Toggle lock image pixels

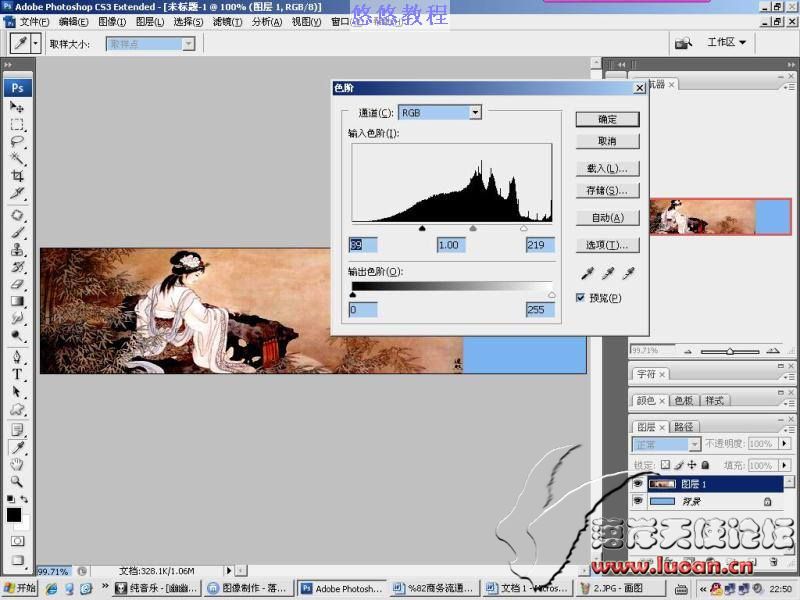(679, 465)
